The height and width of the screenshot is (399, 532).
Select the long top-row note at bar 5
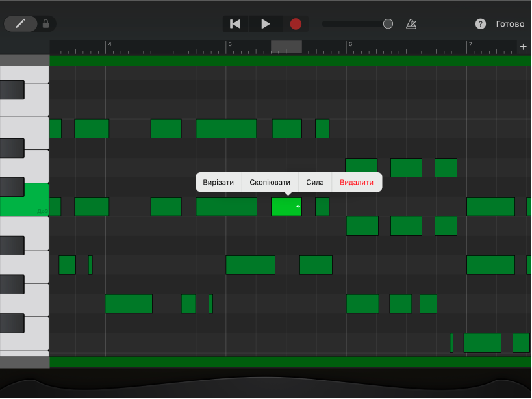(x=226, y=129)
